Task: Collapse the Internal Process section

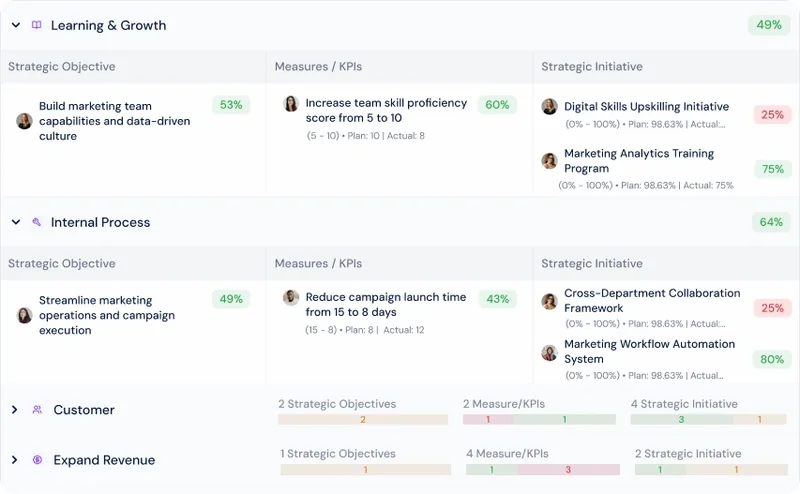Action: [16, 222]
